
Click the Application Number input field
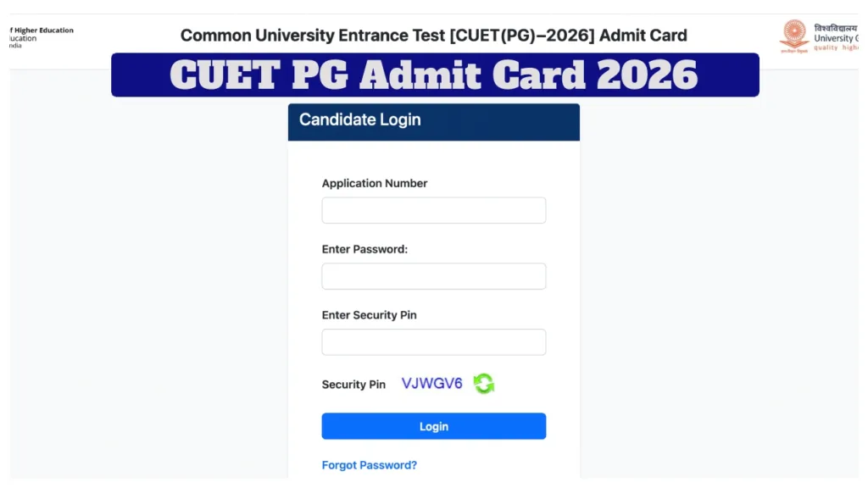433,210
